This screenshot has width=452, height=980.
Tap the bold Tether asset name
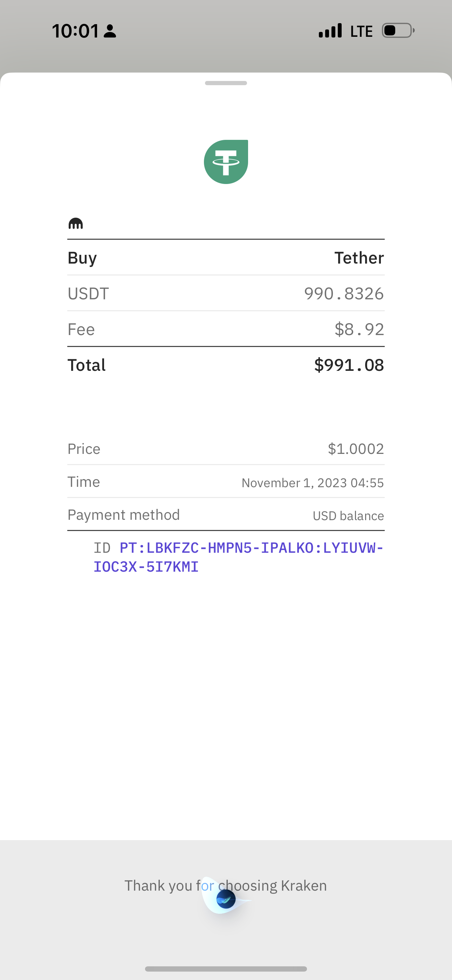click(x=359, y=258)
